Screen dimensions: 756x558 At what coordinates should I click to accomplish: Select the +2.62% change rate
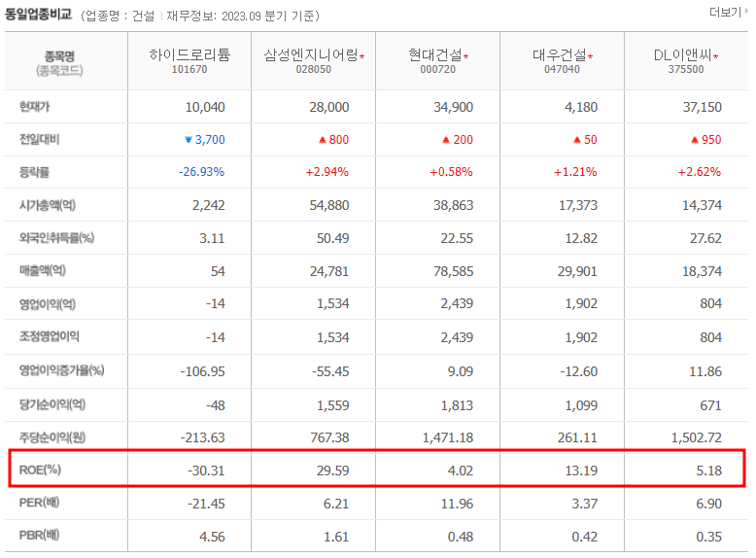tap(700, 172)
